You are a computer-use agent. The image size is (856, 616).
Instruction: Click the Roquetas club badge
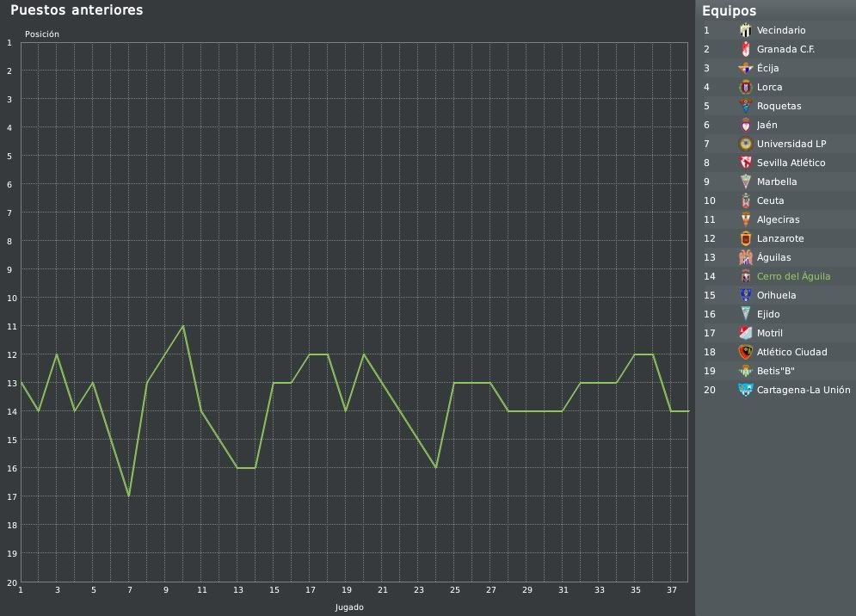click(745, 106)
